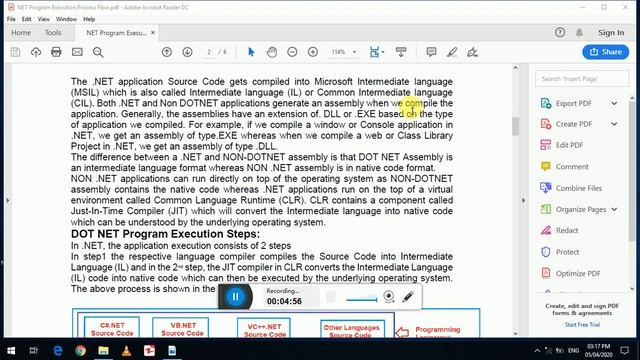Open File Explorer from the taskbar
The image size is (640, 360).
pyautogui.click(x=103, y=351)
